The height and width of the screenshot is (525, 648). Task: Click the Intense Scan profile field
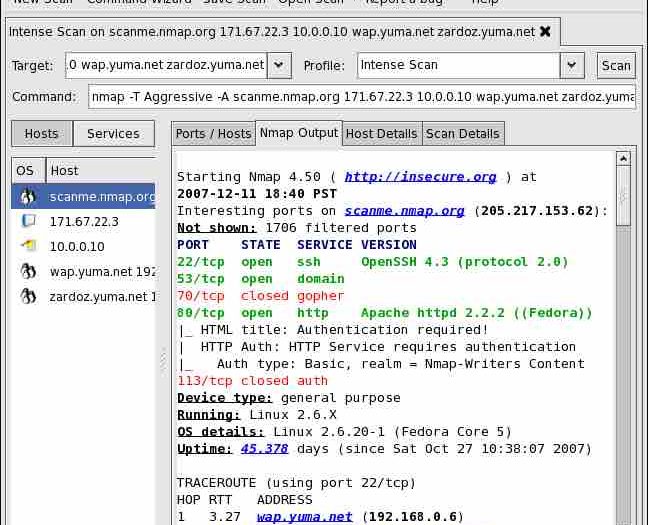click(x=459, y=65)
